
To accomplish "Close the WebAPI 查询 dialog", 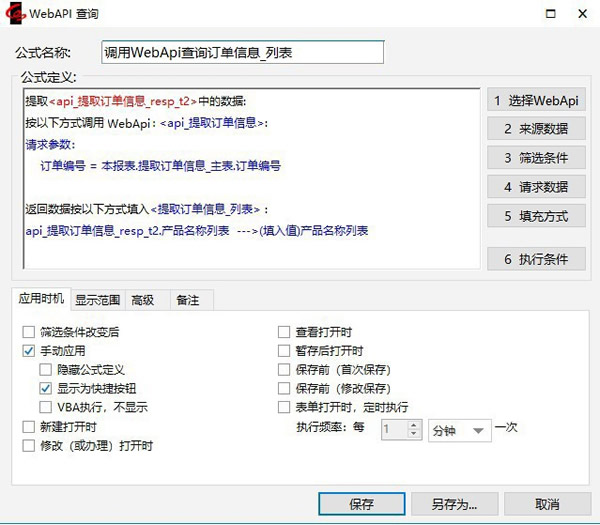I will coord(582,14).
